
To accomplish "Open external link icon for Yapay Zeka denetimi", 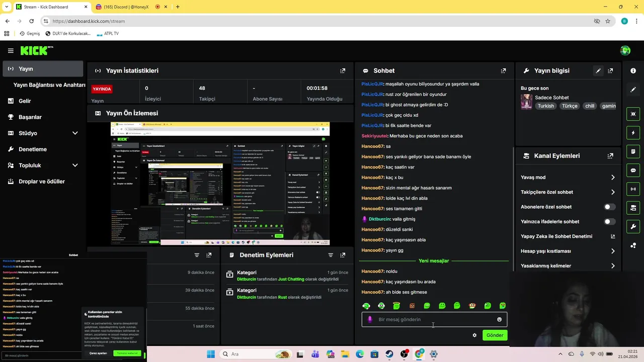I will tap(613, 236).
